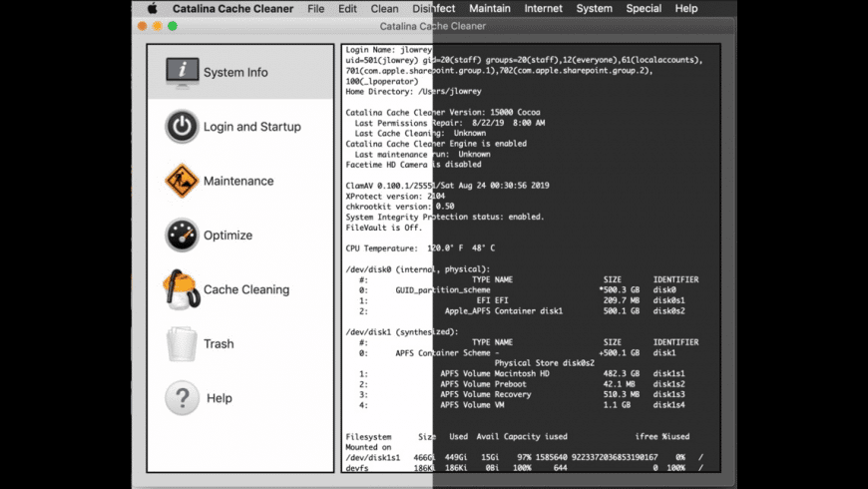
Task: Click the Maintenance construction sign icon
Action: tap(182, 181)
